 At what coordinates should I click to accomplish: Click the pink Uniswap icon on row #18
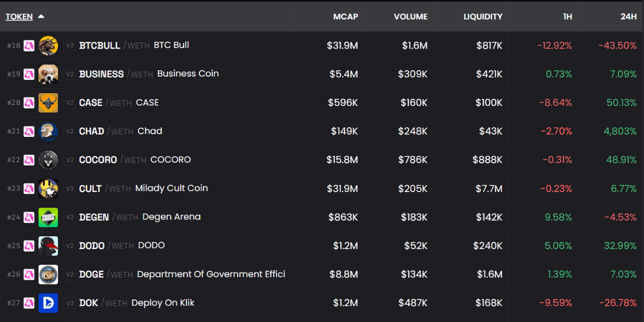[29, 46]
